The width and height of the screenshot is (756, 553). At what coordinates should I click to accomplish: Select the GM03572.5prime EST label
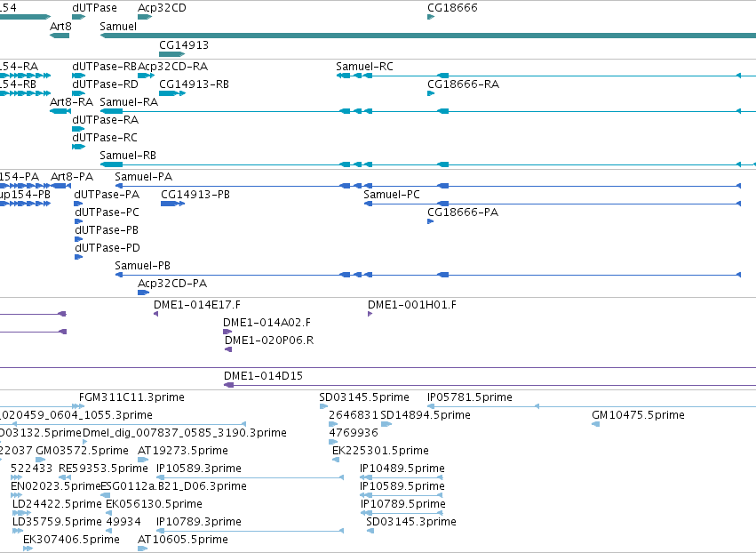coord(82,451)
